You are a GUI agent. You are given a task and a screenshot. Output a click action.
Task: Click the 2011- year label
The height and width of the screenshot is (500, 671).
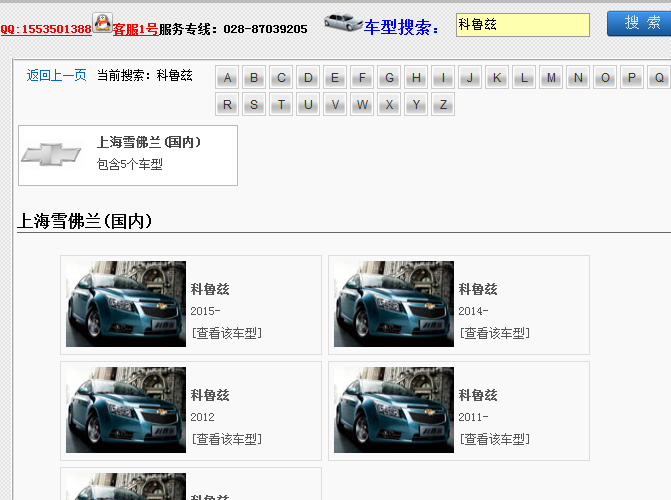click(x=473, y=417)
